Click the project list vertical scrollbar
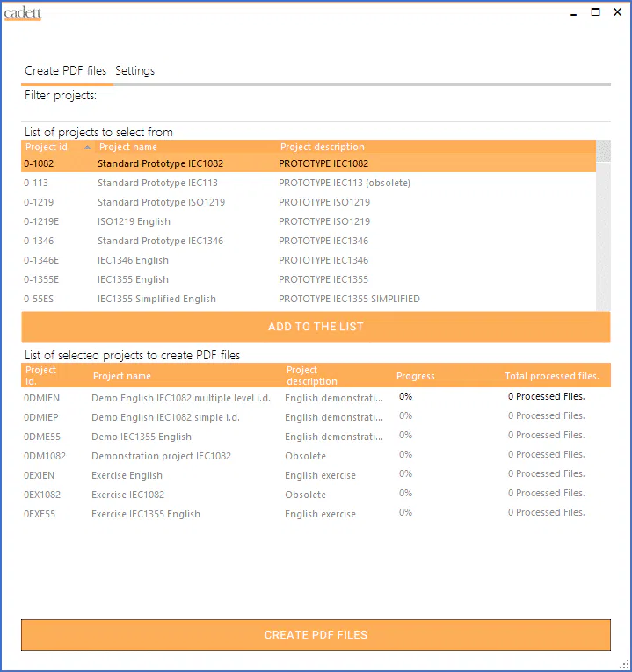Viewport: 632px width, 672px height. 603,228
